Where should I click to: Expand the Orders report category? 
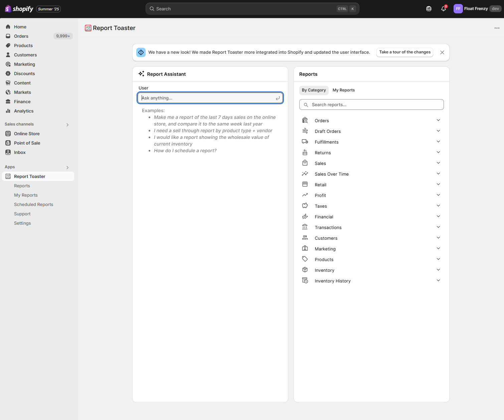(x=438, y=121)
